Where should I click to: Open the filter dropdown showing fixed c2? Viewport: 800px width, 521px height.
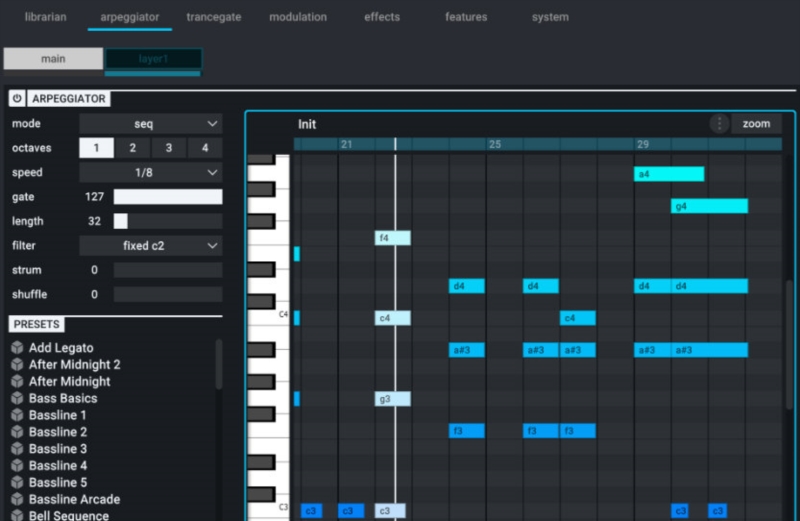(151, 245)
